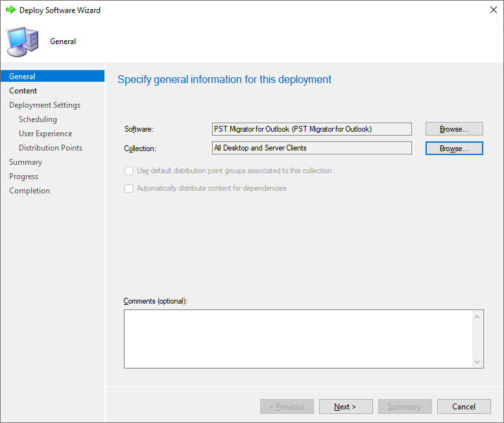The image size is (504, 423).
Task: Click the heading 'Specify general information for this deployment'
Action: pos(224,79)
